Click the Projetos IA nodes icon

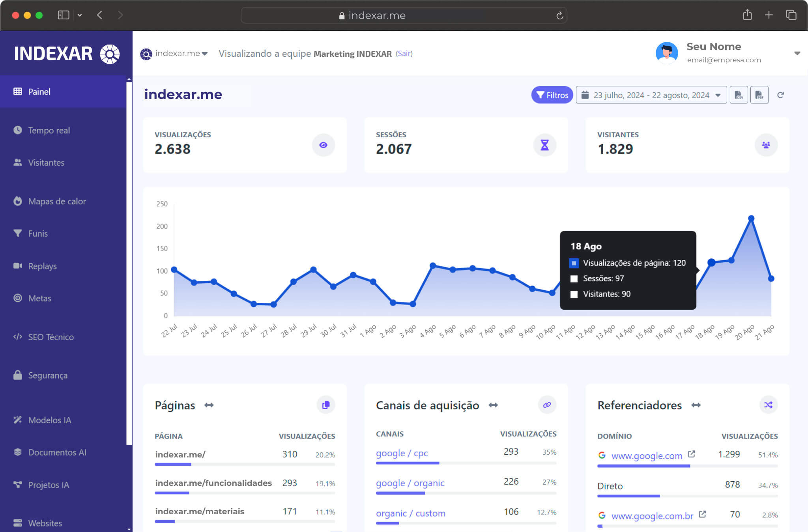pos(18,485)
